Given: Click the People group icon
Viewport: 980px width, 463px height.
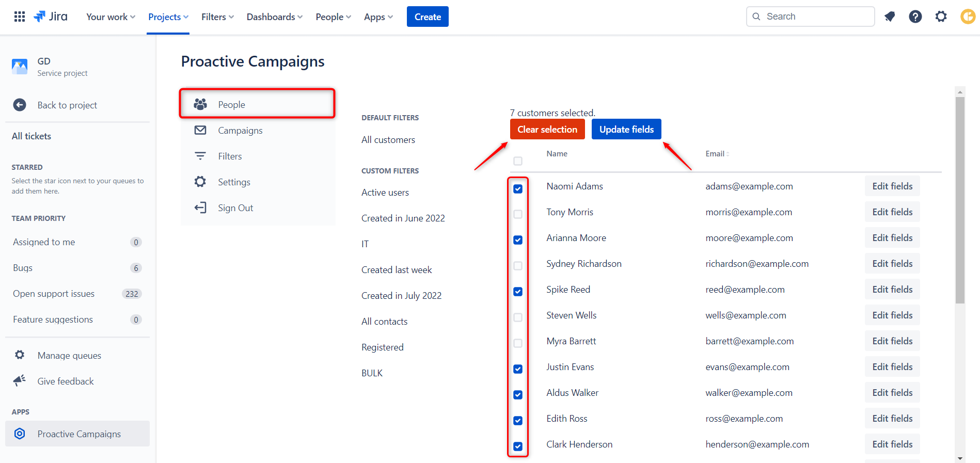Looking at the screenshot, I should pos(200,104).
